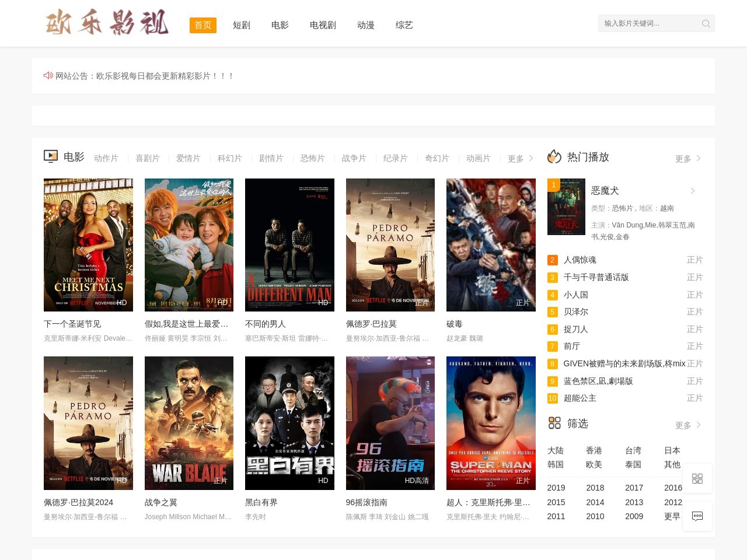747x560 pixels.
Task: Open the 恶魔犬 ranked thumbnail
Action: [x=566, y=207]
